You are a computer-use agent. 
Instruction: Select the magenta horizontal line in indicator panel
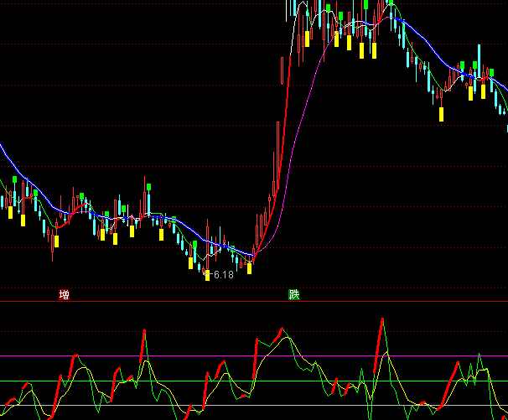(251, 355)
